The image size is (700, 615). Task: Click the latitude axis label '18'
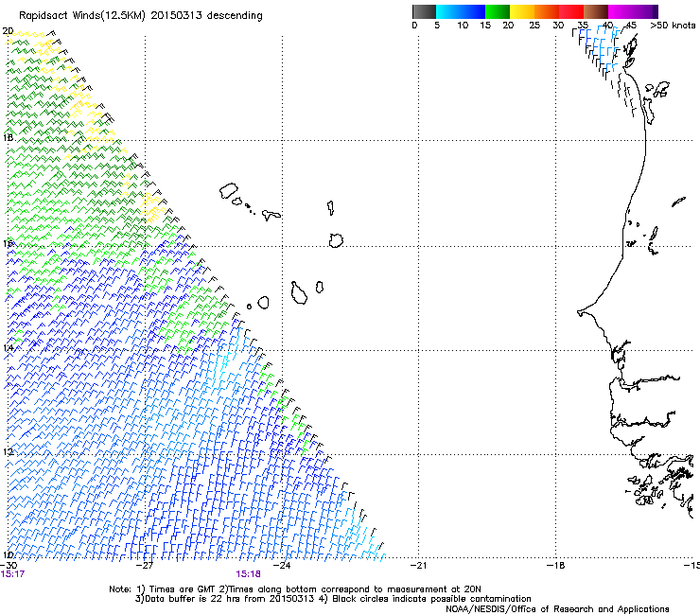tap(8, 137)
